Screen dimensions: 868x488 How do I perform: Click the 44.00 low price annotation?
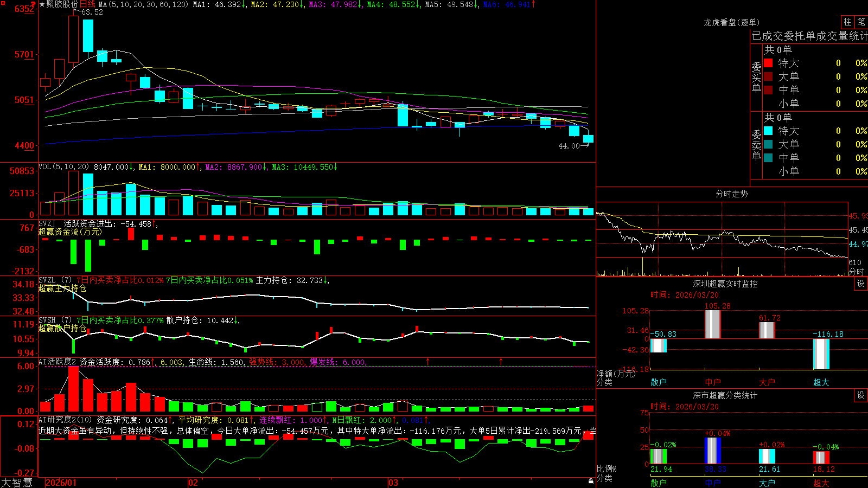pos(569,146)
